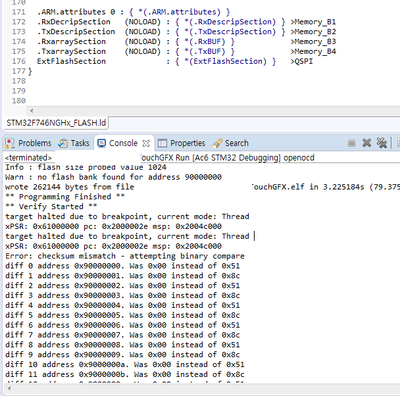Close the Console view with its X
The height and width of the screenshot is (396, 400).
point(146,143)
